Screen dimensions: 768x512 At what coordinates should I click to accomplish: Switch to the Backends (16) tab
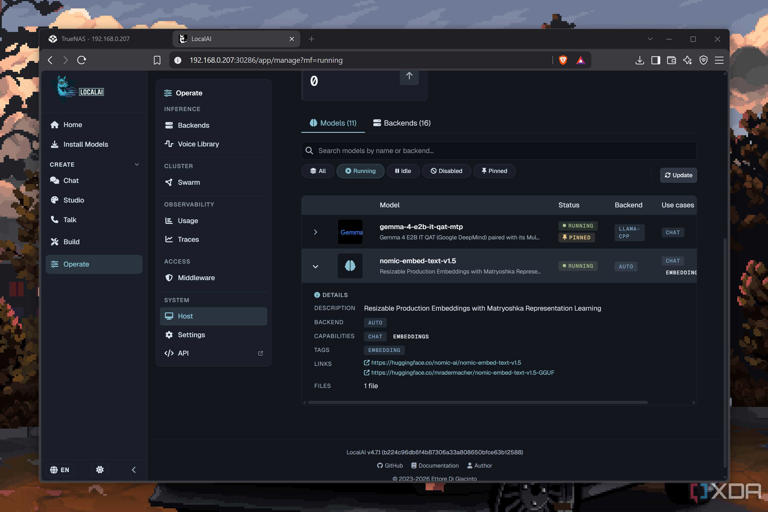(402, 123)
